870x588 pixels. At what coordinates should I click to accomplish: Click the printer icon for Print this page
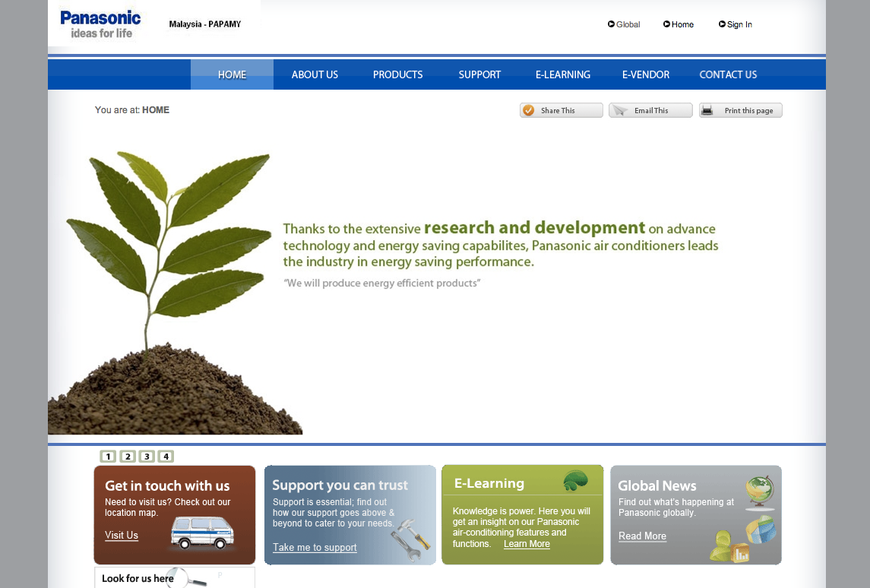[x=707, y=111]
